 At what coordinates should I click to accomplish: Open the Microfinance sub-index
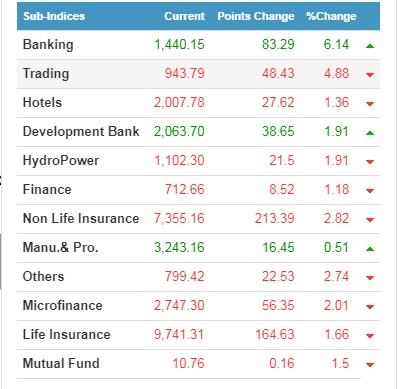[63, 306]
